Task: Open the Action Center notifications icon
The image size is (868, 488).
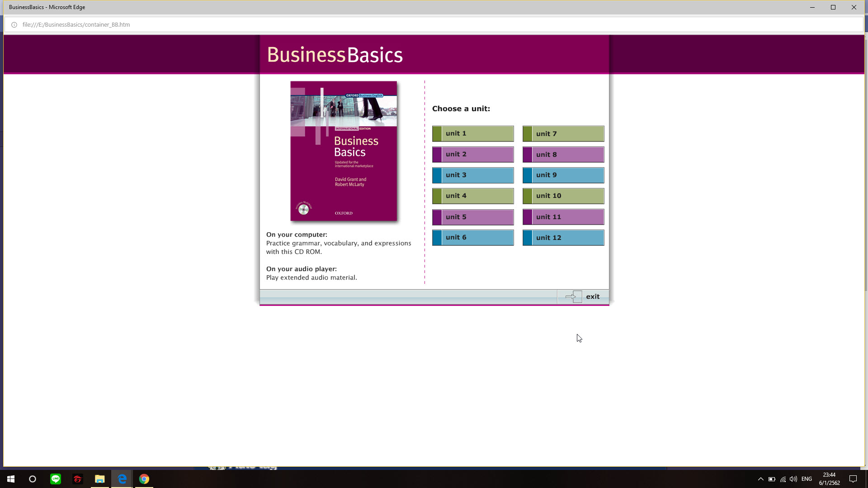Action: coord(853,479)
